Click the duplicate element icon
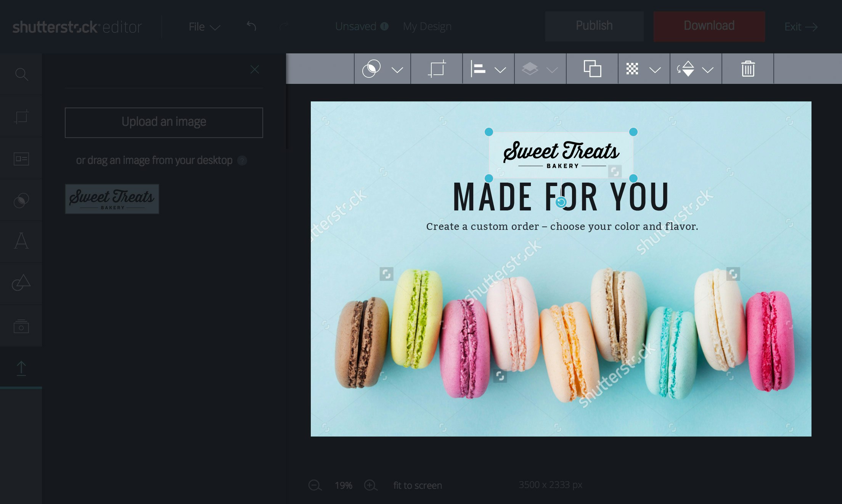This screenshot has width=842, height=504. pyautogui.click(x=592, y=69)
